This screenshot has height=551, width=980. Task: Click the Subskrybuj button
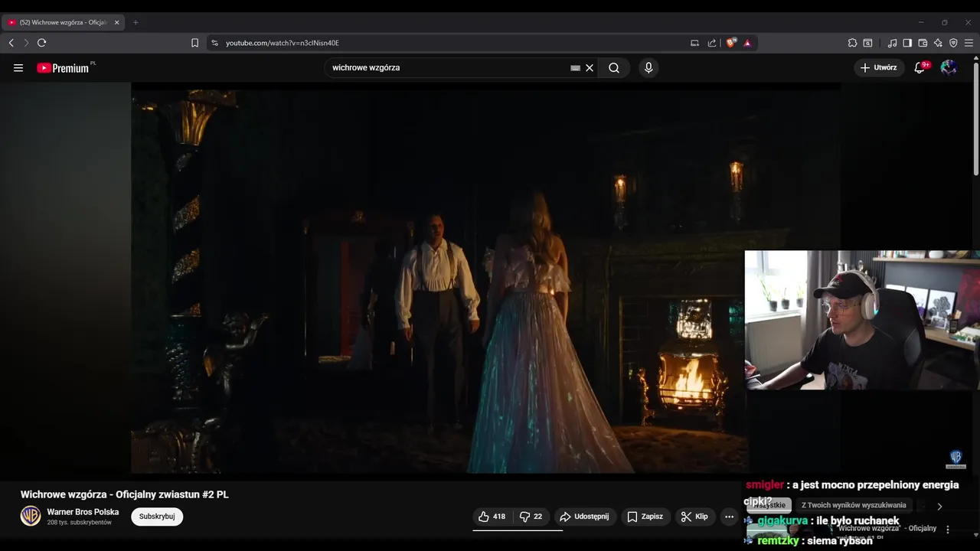pyautogui.click(x=157, y=517)
